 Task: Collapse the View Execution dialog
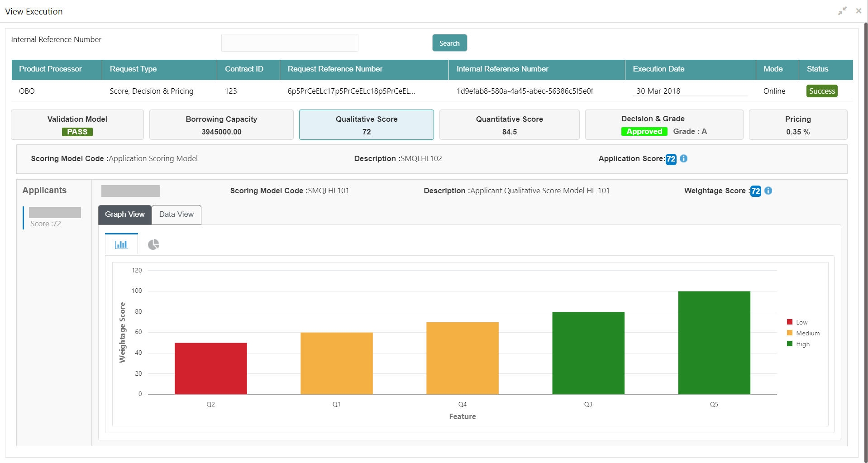[842, 11]
